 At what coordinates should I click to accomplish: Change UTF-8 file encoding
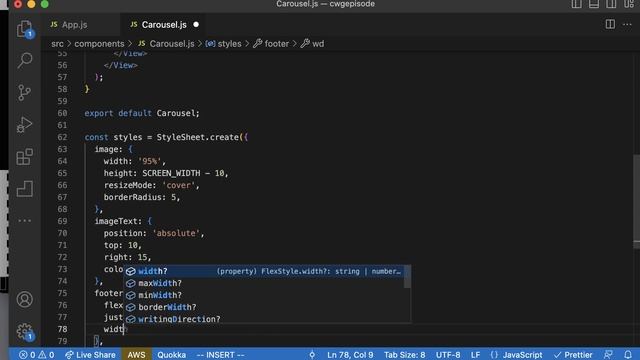point(448,355)
